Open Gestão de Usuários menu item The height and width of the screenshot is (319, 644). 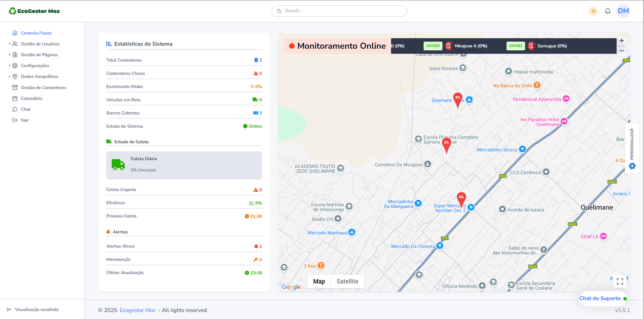(x=40, y=44)
